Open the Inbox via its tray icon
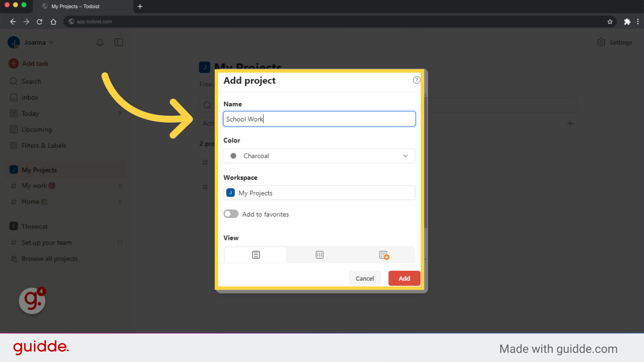The image size is (644, 362). [x=13, y=97]
